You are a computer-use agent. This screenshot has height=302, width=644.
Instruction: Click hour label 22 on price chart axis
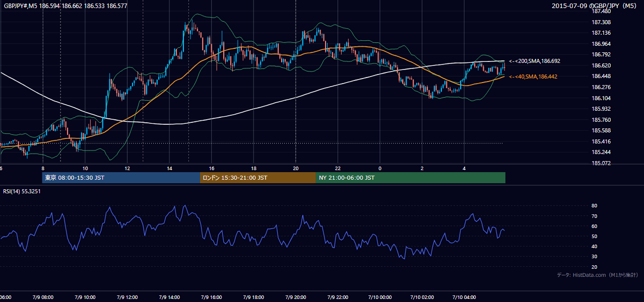[x=338, y=169]
